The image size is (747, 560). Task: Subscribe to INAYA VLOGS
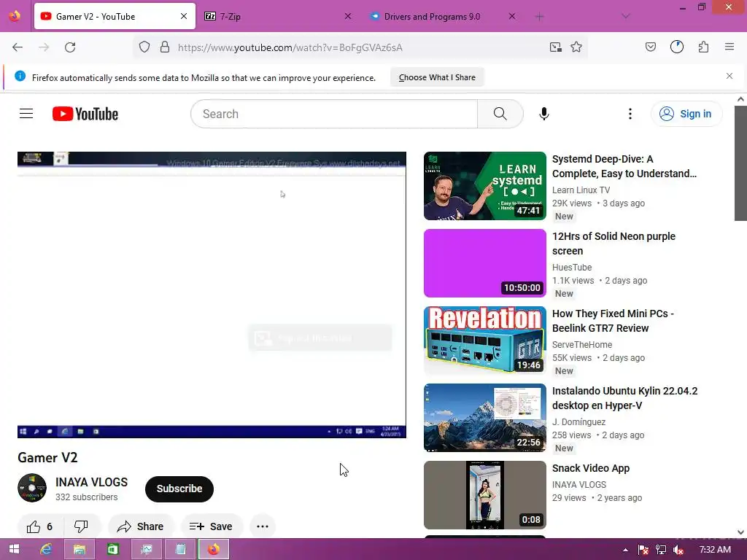point(179,489)
